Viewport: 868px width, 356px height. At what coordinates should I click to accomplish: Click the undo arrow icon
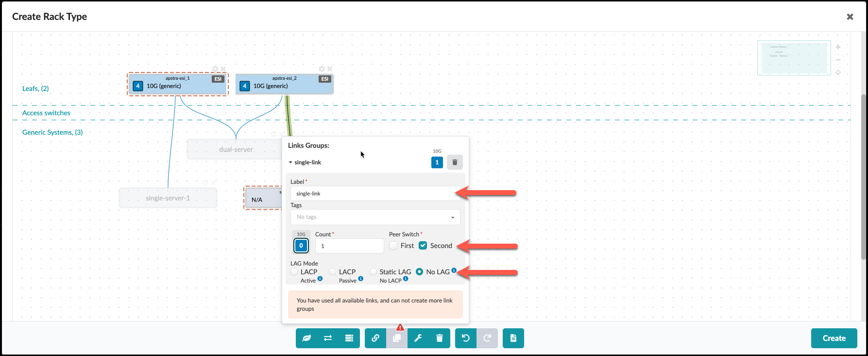click(x=465, y=338)
